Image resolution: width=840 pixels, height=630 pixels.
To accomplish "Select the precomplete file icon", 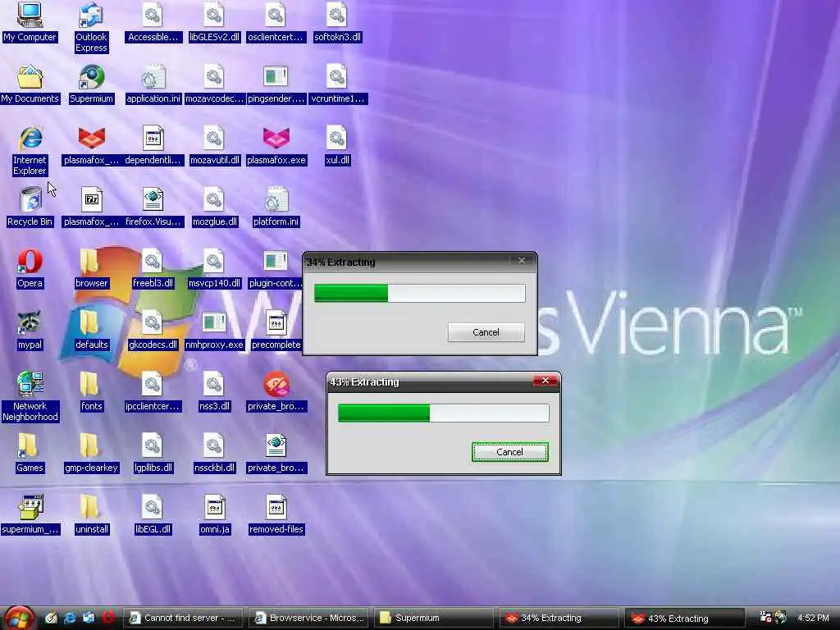I will pyautogui.click(x=276, y=323).
